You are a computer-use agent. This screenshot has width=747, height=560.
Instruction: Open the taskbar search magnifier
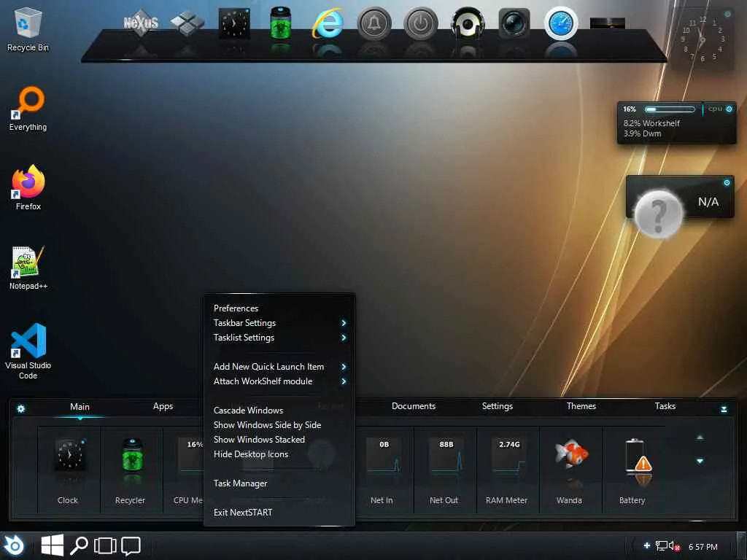pos(79,545)
